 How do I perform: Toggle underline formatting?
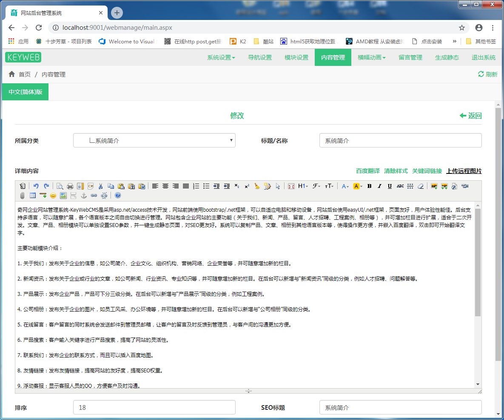(x=390, y=186)
